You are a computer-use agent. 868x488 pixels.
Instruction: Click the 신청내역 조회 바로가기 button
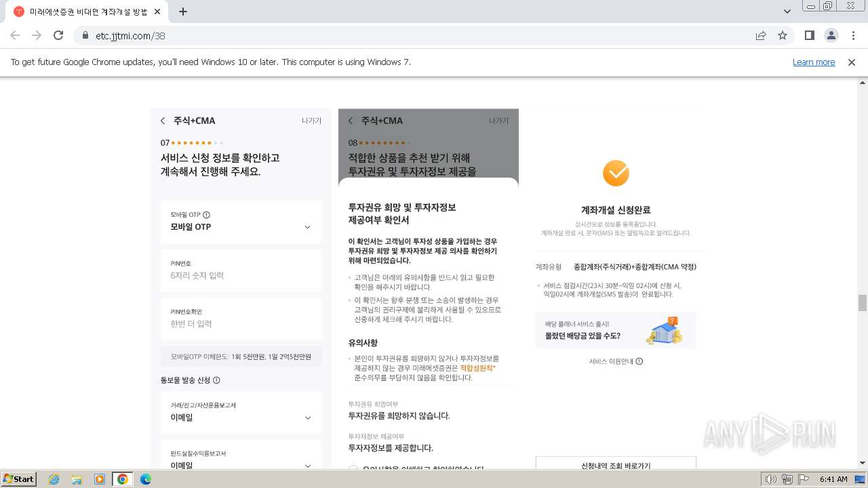616,464
